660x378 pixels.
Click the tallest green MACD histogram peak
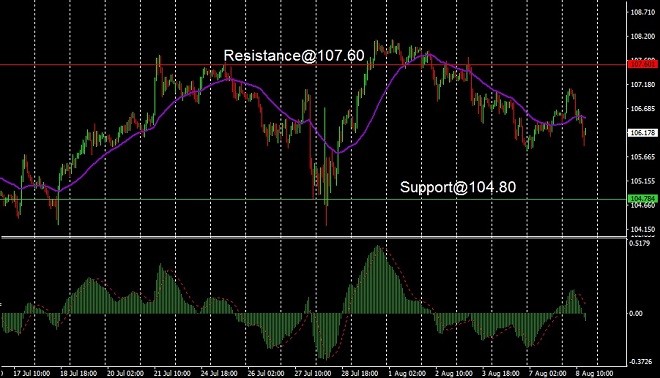pyautogui.click(x=378, y=279)
